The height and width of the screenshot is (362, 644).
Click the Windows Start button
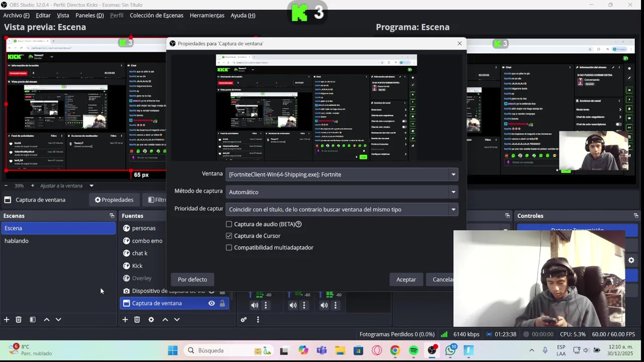coord(173,350)
